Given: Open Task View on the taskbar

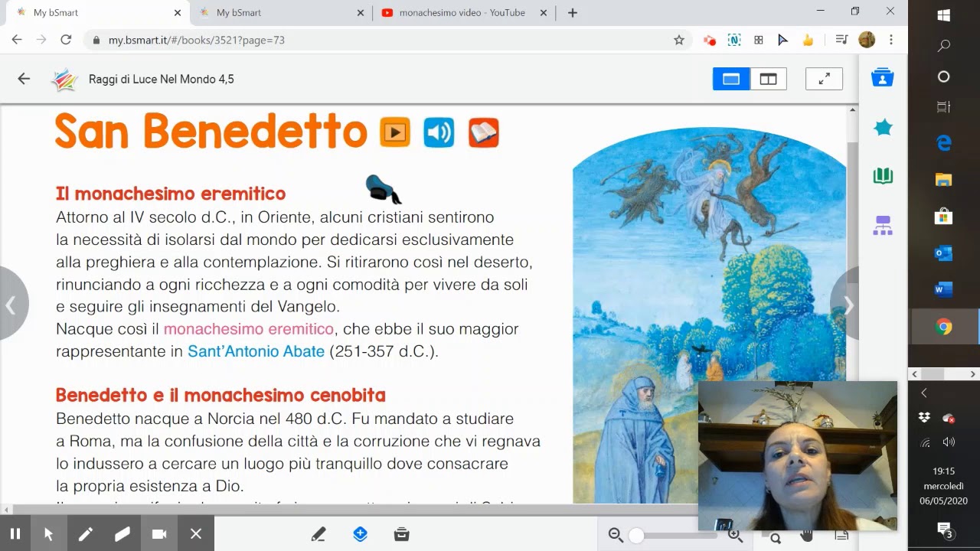Looking at the screenshot, I should 944,107.
